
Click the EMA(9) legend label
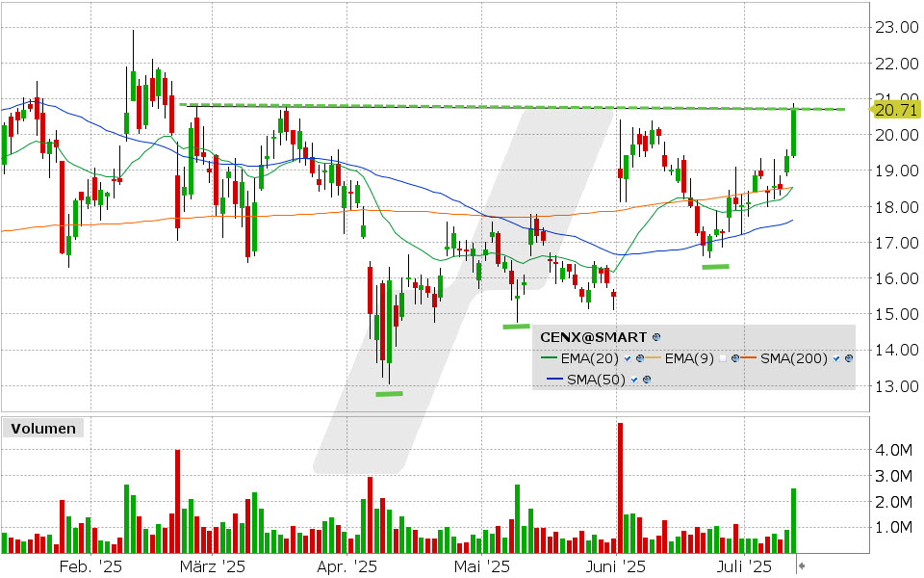[689, 358]
